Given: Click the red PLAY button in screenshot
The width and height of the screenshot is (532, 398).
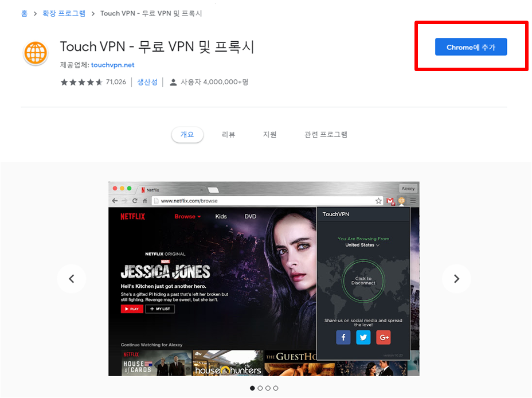Looking at the screenshot, I should [x=132, y=309].
